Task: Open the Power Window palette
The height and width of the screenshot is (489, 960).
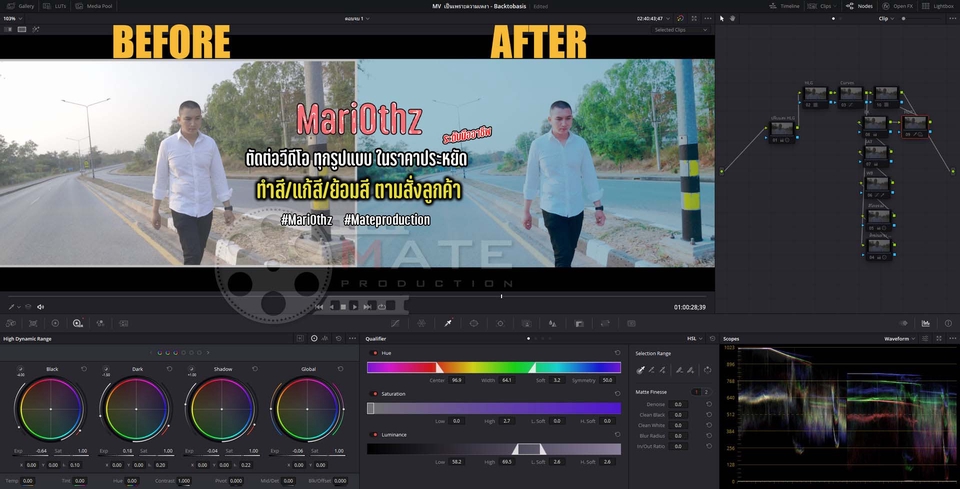Action: tap(474, 323)
